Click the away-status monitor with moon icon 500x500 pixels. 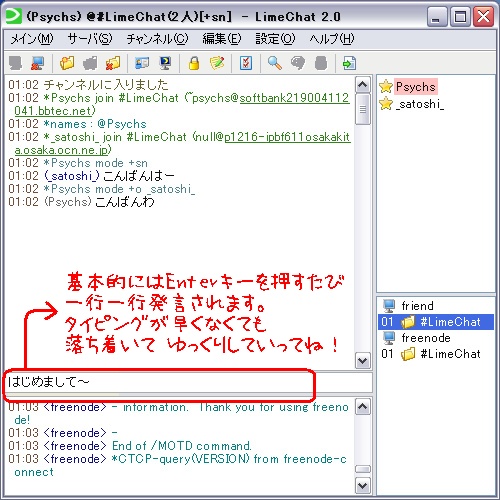165,63
